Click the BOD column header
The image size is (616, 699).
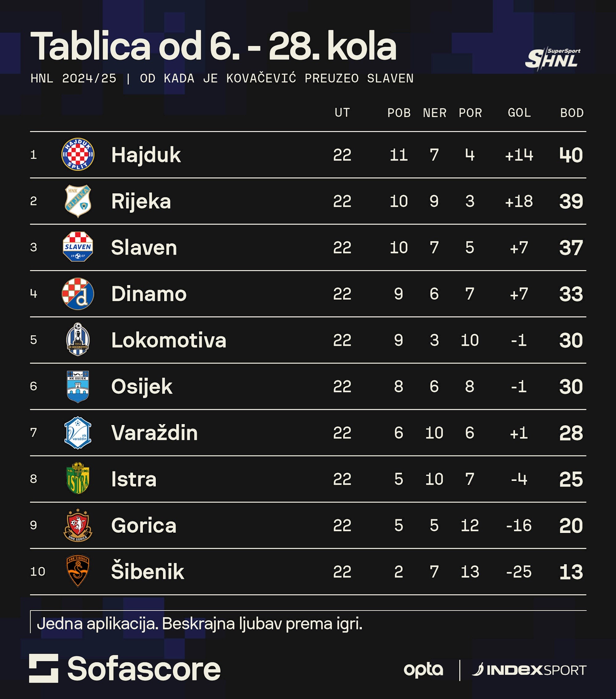(572, 113)
